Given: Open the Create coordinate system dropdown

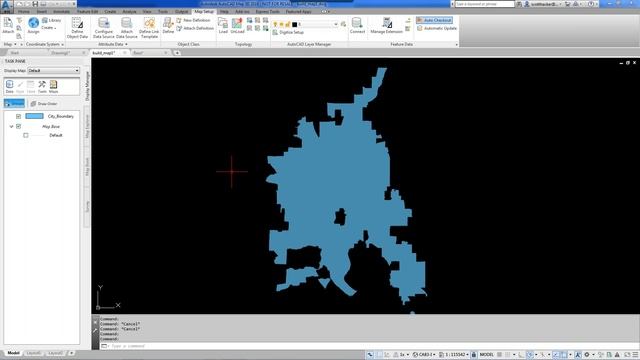Looking at the screenshot, I should tap(49, 28).
